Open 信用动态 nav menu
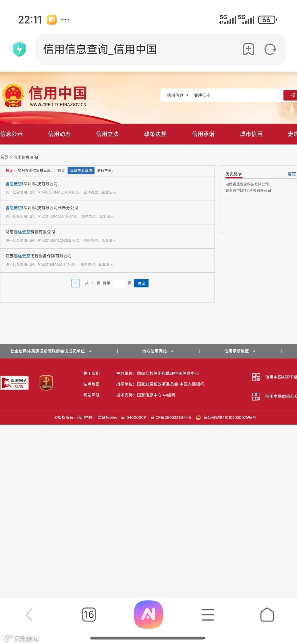Viewport: 297px width, 644px height. [59, 134]
